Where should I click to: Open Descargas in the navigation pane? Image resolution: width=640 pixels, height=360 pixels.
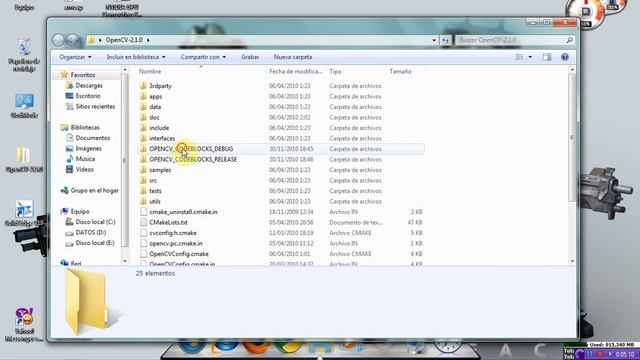pyautogui.click(x=89, y=86)
